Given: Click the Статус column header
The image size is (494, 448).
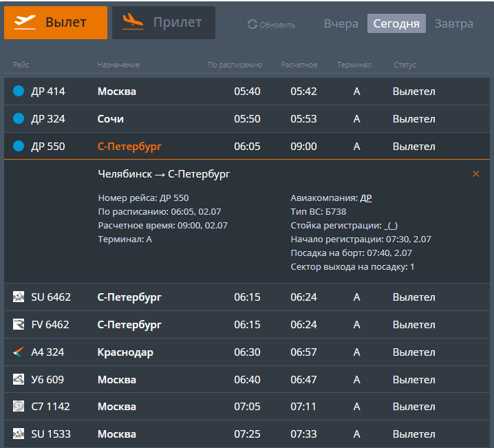Looking at the screenshot, I should 405,65.
